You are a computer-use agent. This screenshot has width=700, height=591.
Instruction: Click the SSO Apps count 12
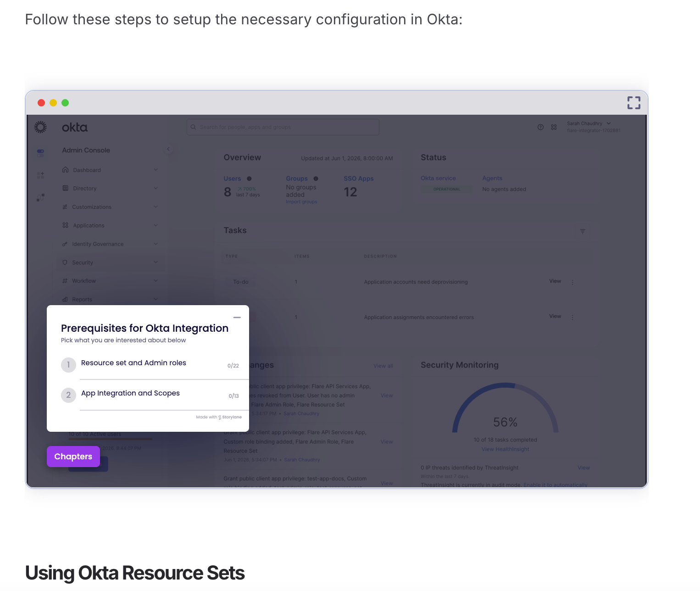point(350,192)
